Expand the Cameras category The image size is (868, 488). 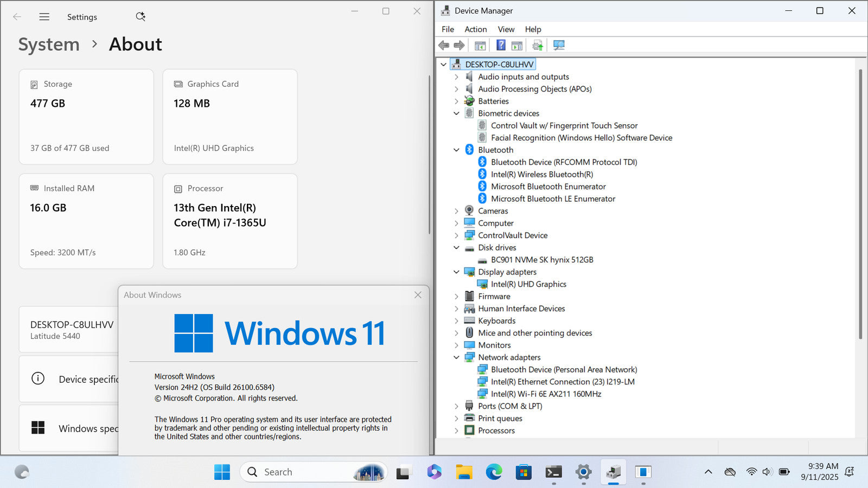coord(456,211)
